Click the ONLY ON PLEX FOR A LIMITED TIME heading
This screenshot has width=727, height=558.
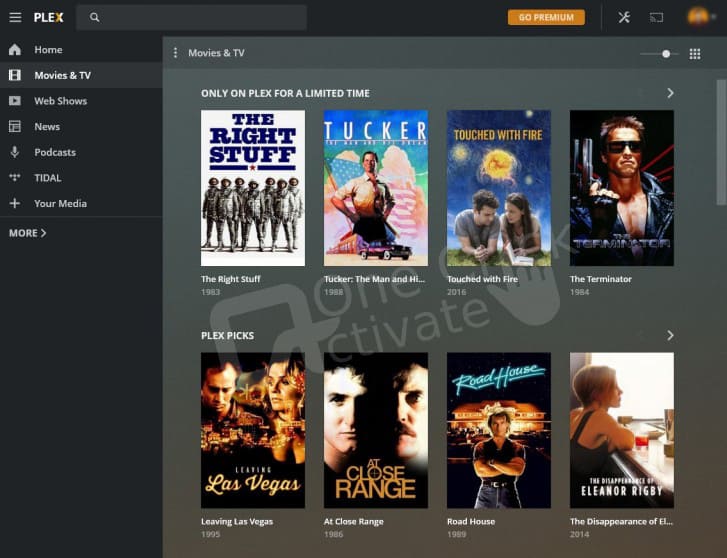[x=285, y=93]
